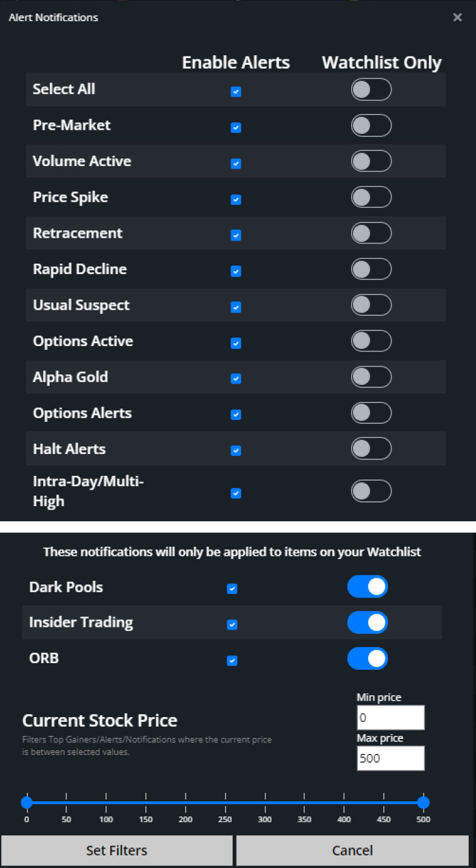Uncheck the Retracement alert checkbox
Image resolution: width=476 pixels, height=868 pixels.
point(236,235)
